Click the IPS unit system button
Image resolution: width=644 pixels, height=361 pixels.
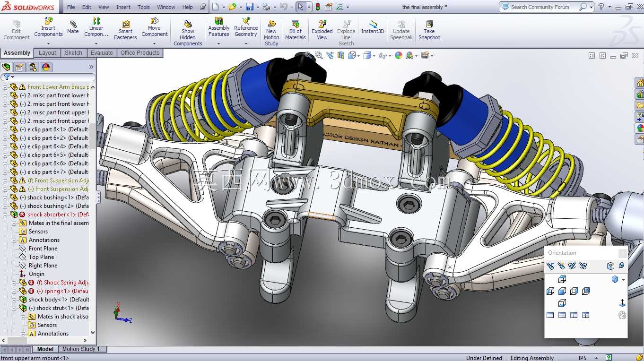tap(583, 358)
